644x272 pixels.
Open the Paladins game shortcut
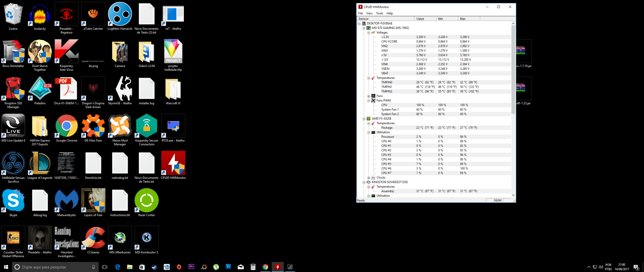pos(40,91)
